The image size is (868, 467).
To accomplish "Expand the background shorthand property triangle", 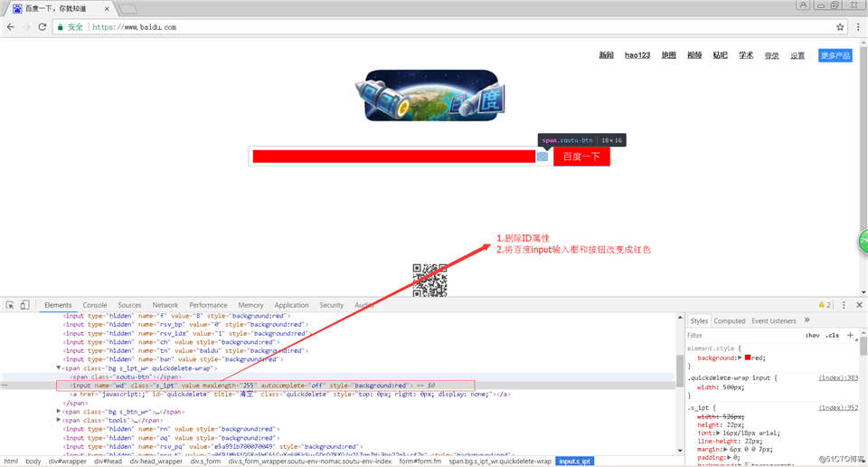I will coord(741,357).
